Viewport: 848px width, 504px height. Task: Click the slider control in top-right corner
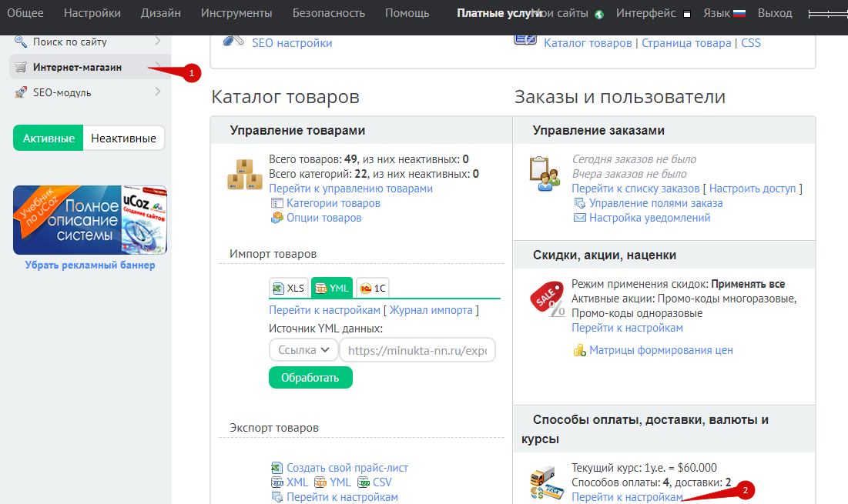pos(827,14)
